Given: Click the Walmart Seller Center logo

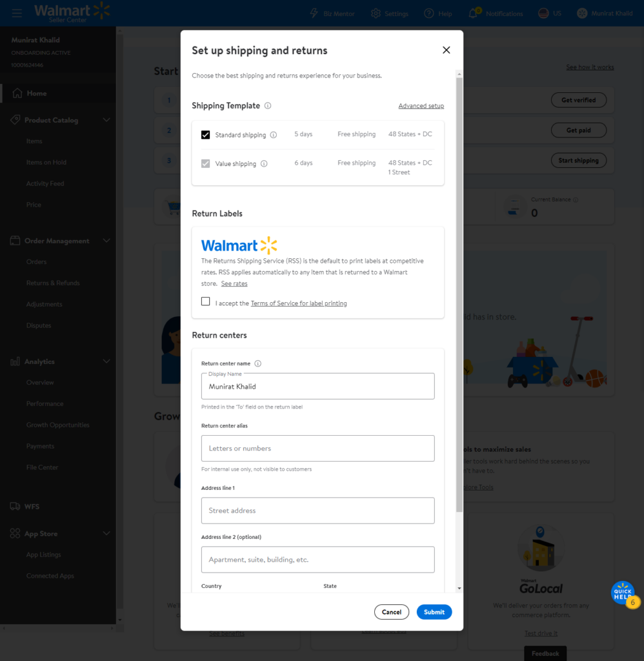Looking at the screenshot, I should point(72,12).
